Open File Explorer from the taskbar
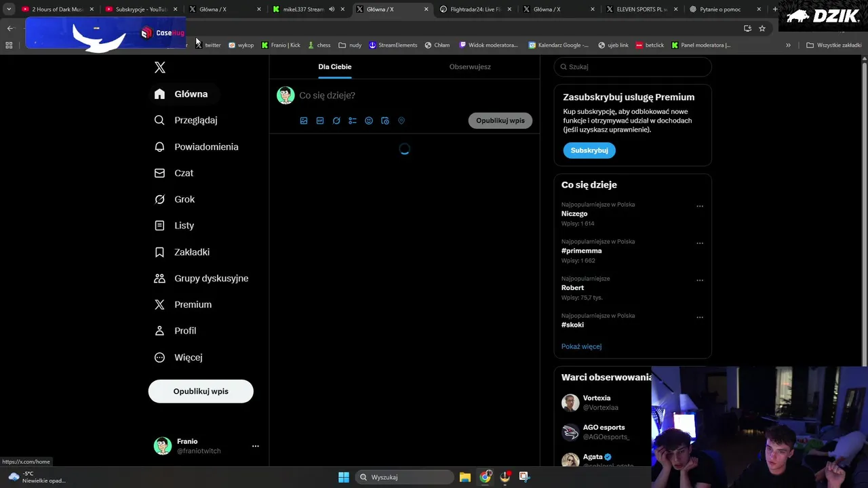 (465, 477)
